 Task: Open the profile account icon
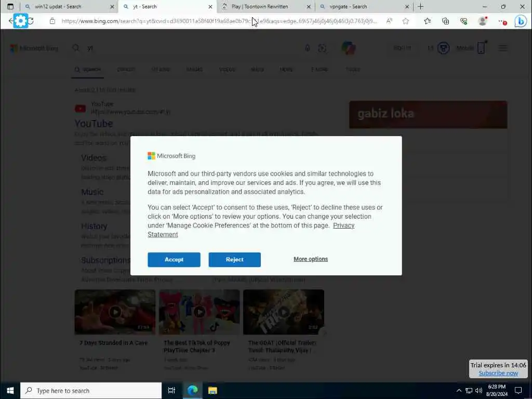pos(482,21)
